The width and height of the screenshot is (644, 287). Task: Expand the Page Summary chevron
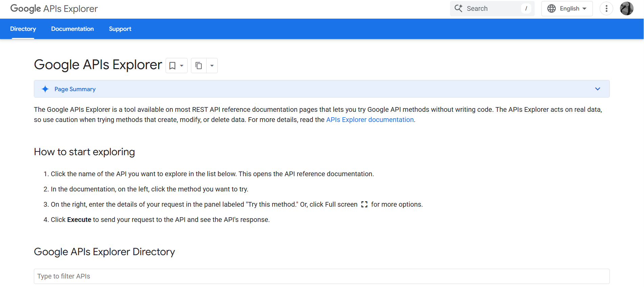598,89
